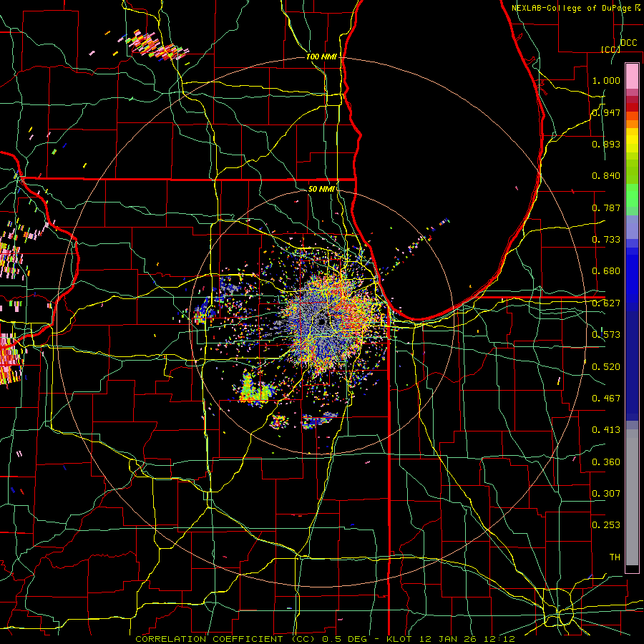Select the 0.627 scale value
Viewport: 644px width, 644px height.
(606, 303)
